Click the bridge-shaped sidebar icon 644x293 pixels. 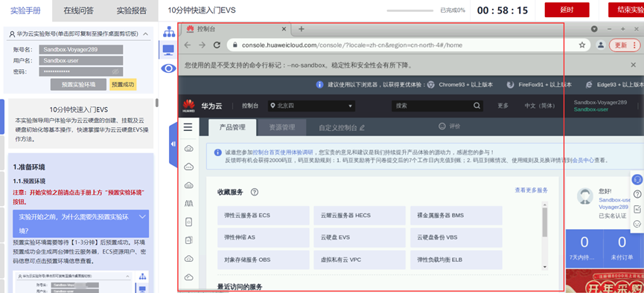point(189,203)
